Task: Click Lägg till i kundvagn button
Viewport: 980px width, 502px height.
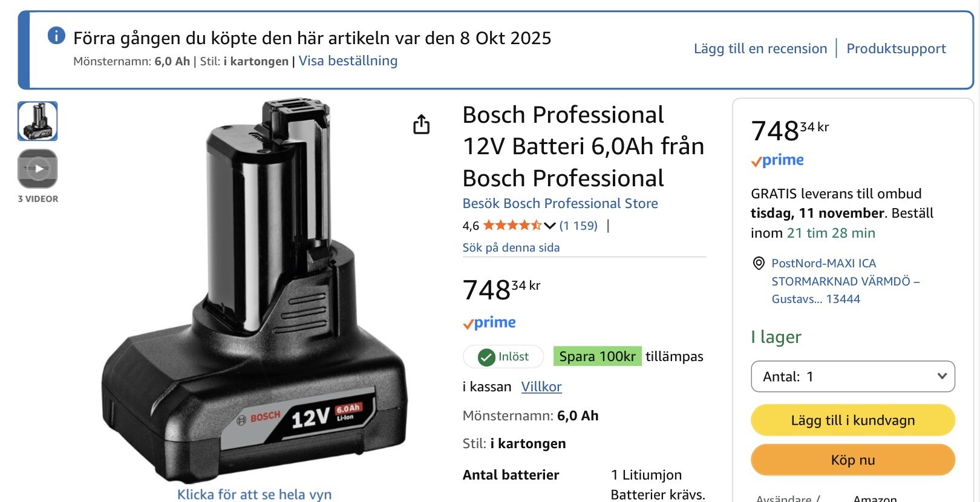Action: [x=853, y=420]
